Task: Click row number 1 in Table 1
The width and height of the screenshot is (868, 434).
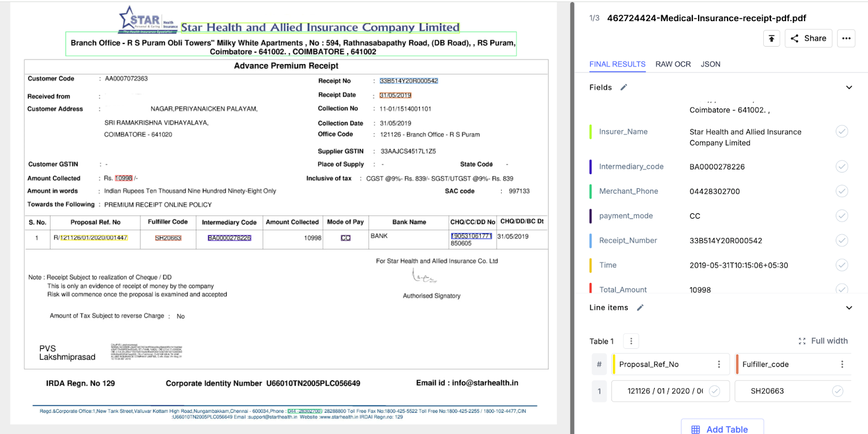Action: tap(599, 391)
